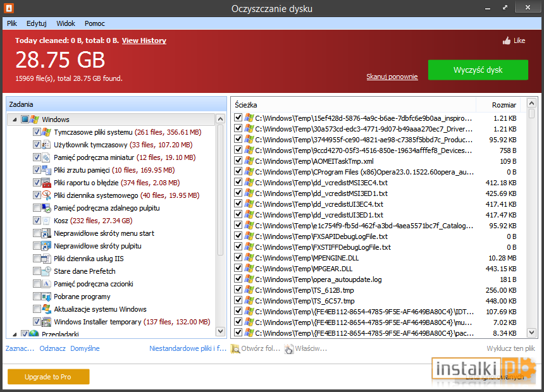This screenshot has width=544, height=392.
Task: Click the Pamięć podręczna czcionki icon
Action: (x=46, y=284)
